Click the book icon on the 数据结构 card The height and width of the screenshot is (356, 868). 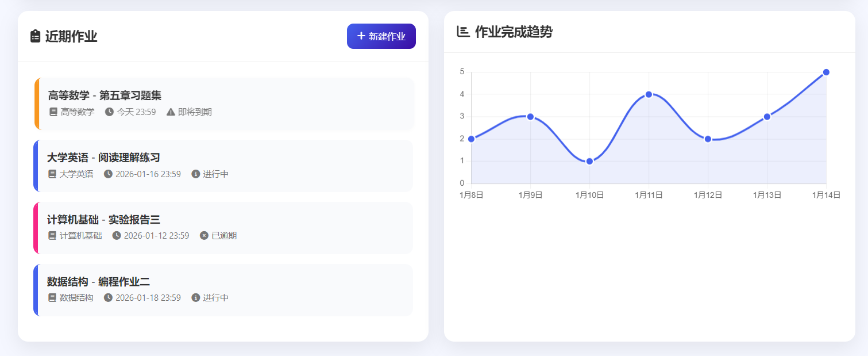coord(51,297)
